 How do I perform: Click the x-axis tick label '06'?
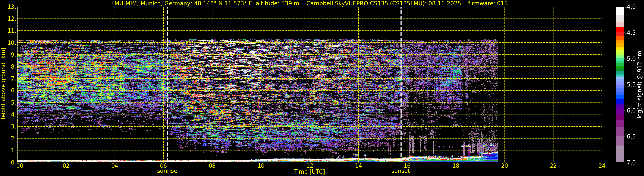coord(163,166)
